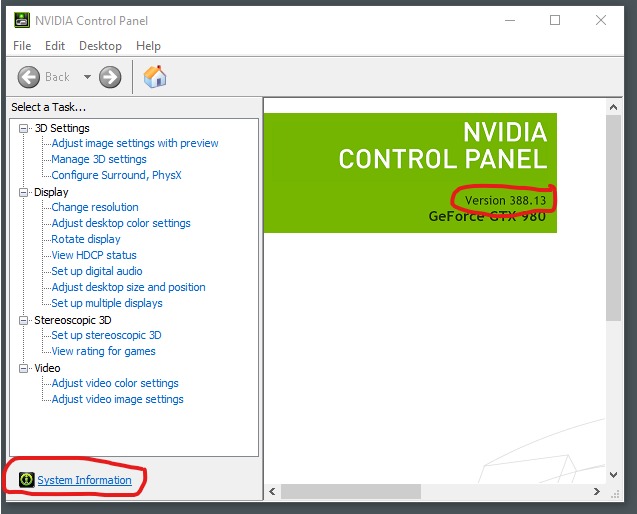Click the Back arrow button

click(30, 77)
